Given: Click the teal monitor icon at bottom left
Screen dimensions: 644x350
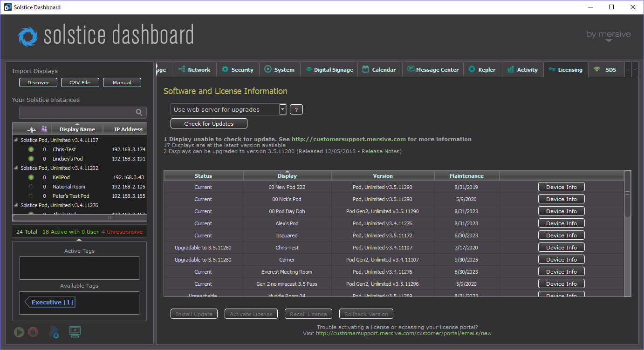Looking at the screenshot, I should [75, 332].
